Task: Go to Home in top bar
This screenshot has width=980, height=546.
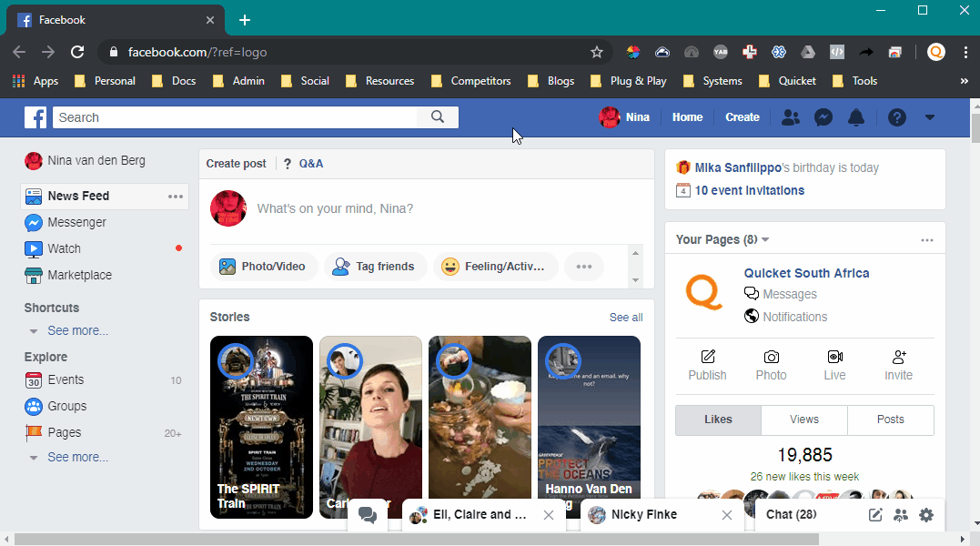Action: (x=688, y=116)
